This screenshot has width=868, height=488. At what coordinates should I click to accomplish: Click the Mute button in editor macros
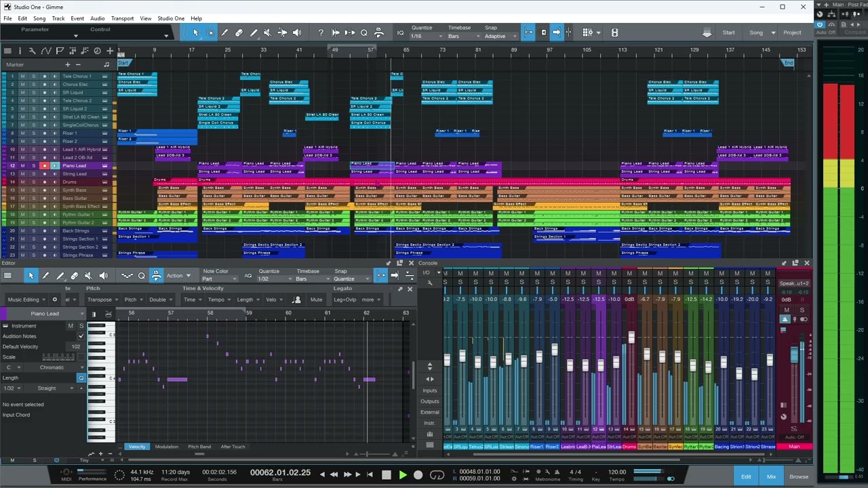coord(317,300)
